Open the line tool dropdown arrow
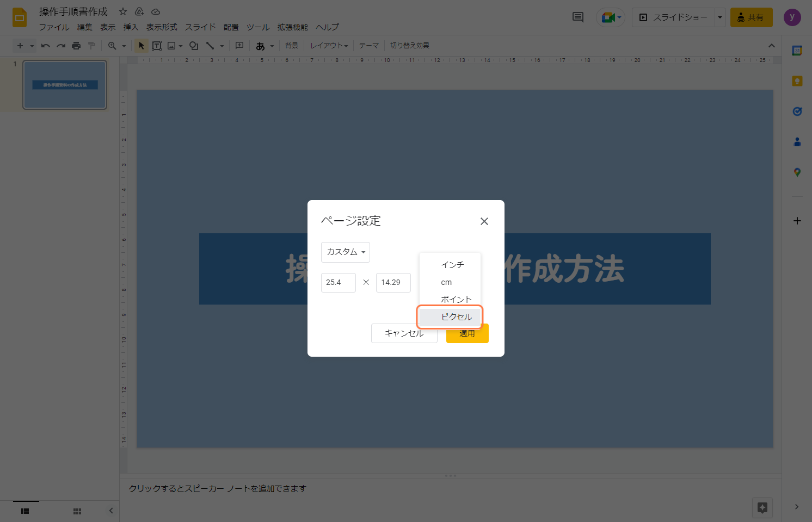The image size is (812, 522). [222, 46]
